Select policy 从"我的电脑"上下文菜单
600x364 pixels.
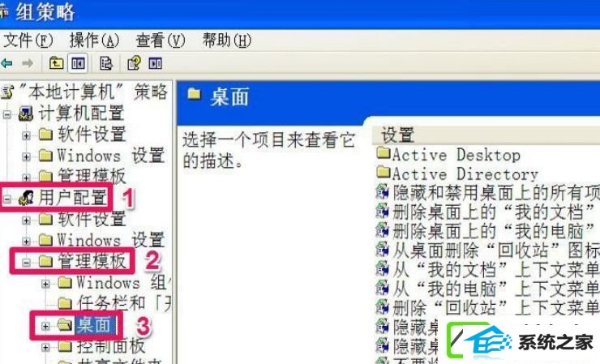(x=496, y=289)
